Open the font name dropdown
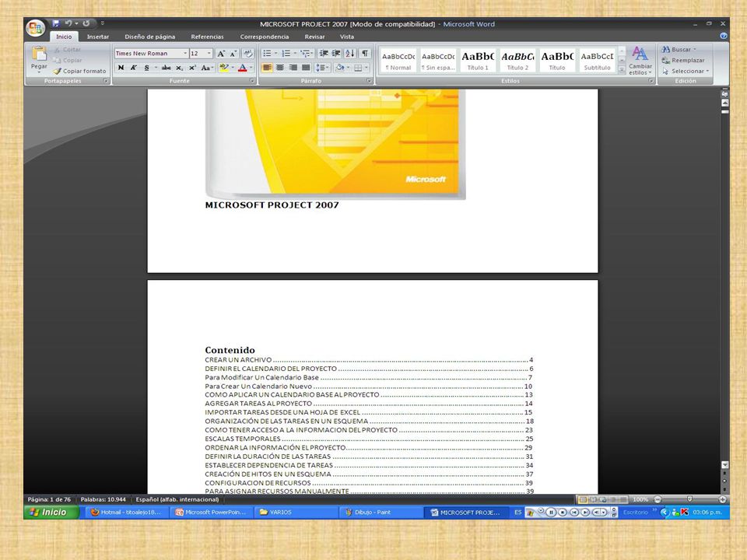The width and height of the screenshot is (747, 560). 185,54
